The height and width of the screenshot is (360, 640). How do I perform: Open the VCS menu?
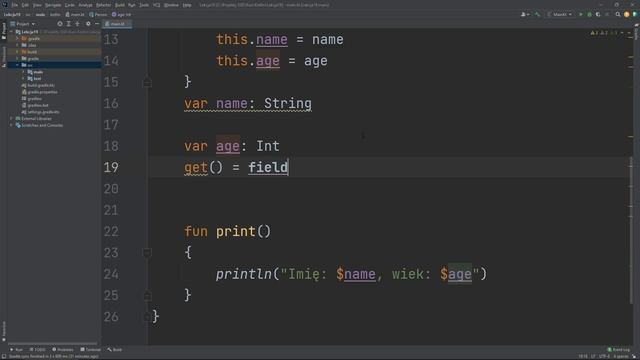156,5
